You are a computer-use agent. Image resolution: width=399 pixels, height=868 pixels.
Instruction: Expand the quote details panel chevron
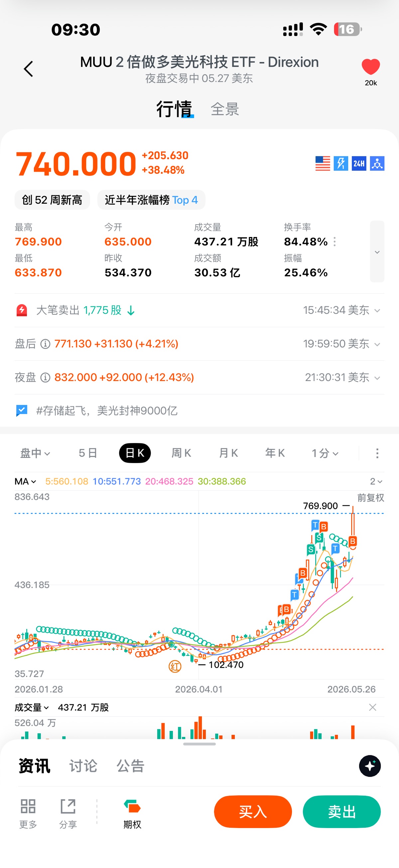pos(377,252)
